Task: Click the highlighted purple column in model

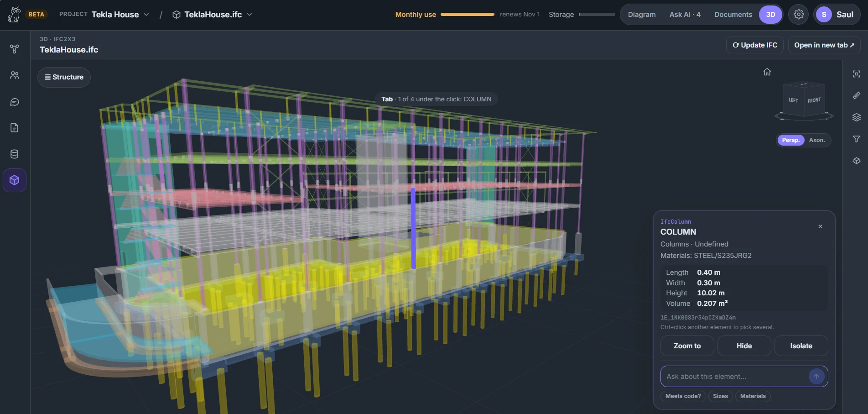Action: pos(413,228)
